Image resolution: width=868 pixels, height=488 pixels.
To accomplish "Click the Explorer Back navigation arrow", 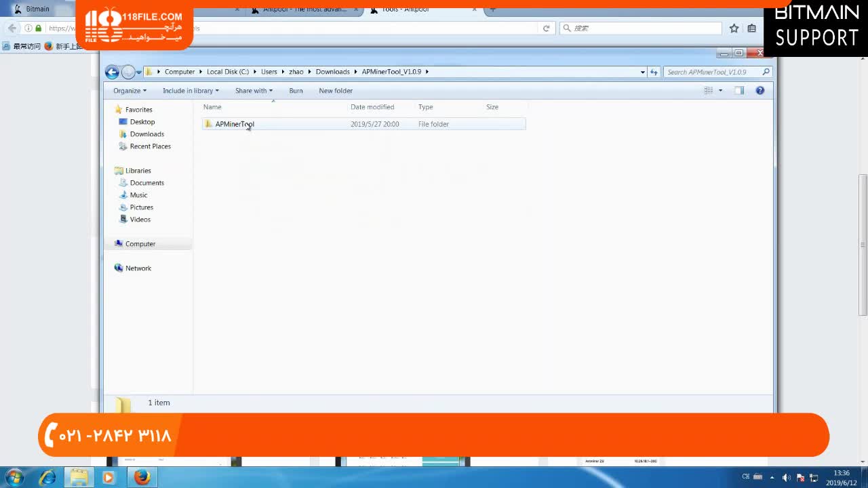I will coord(112,72).
